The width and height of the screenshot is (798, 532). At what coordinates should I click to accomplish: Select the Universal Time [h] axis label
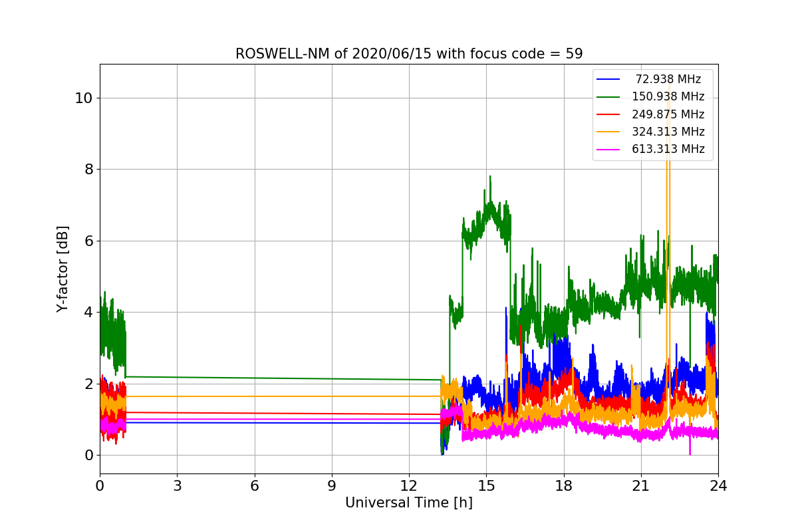[409, 503]
